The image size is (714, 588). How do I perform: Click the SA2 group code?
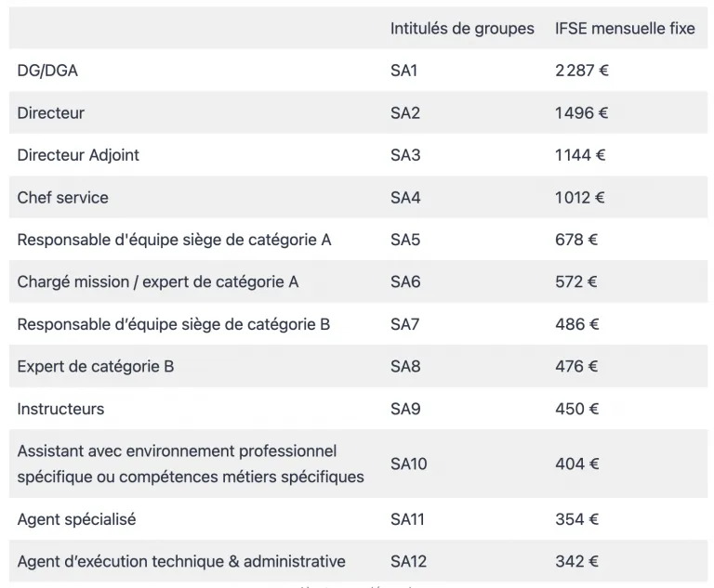pos(404,113)
